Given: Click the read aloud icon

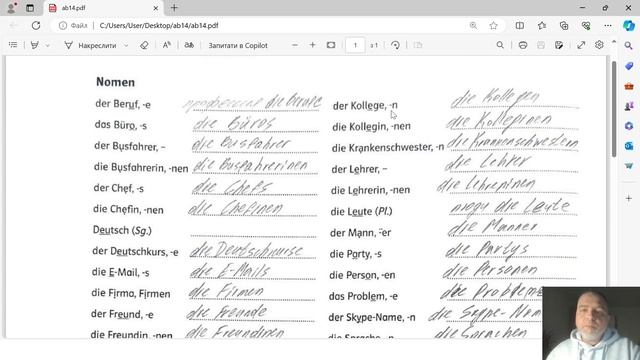Looking at the screenshot, I should point(167,45).
